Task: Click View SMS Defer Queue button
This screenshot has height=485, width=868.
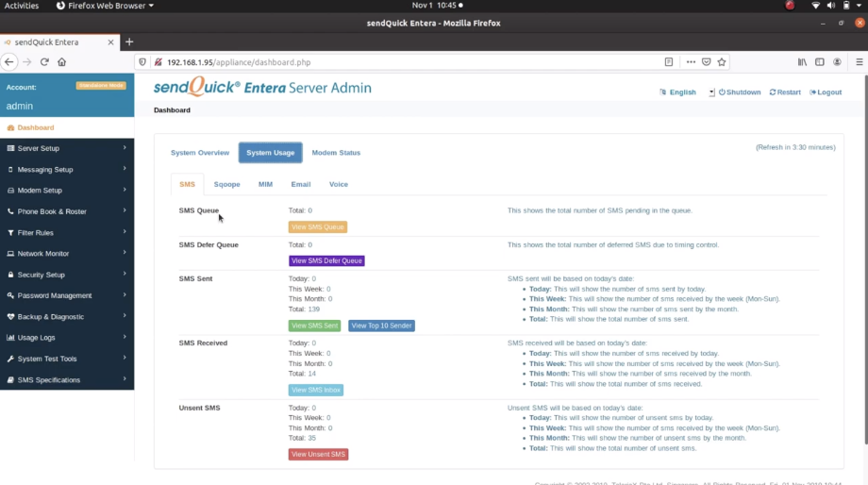Action: 326,260
